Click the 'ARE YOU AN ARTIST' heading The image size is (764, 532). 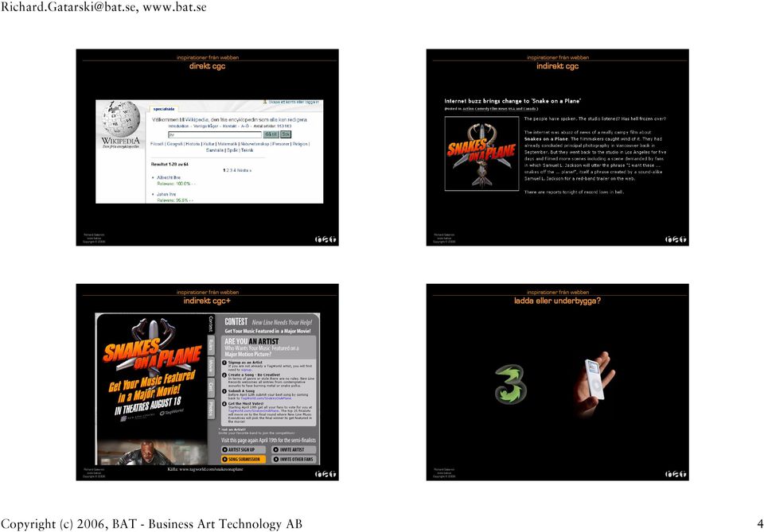251,342
